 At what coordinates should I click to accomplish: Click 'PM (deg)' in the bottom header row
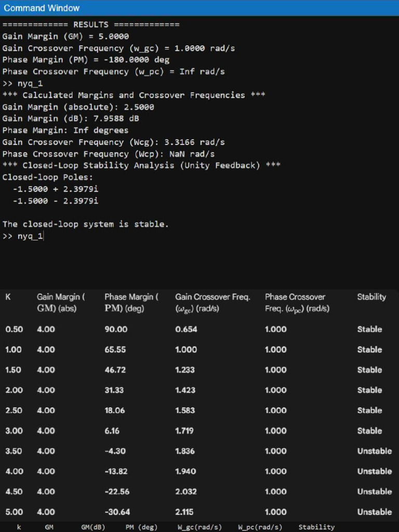click(x=141, y=527)
